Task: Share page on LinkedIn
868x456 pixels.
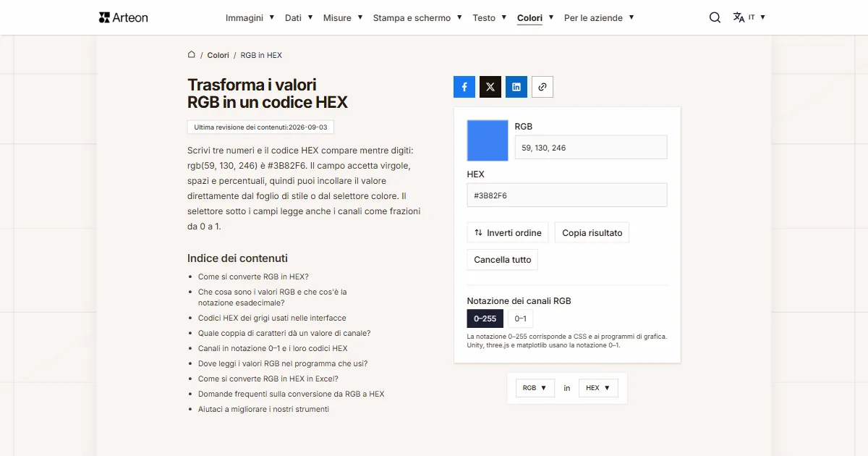Action: coord(516,87)
